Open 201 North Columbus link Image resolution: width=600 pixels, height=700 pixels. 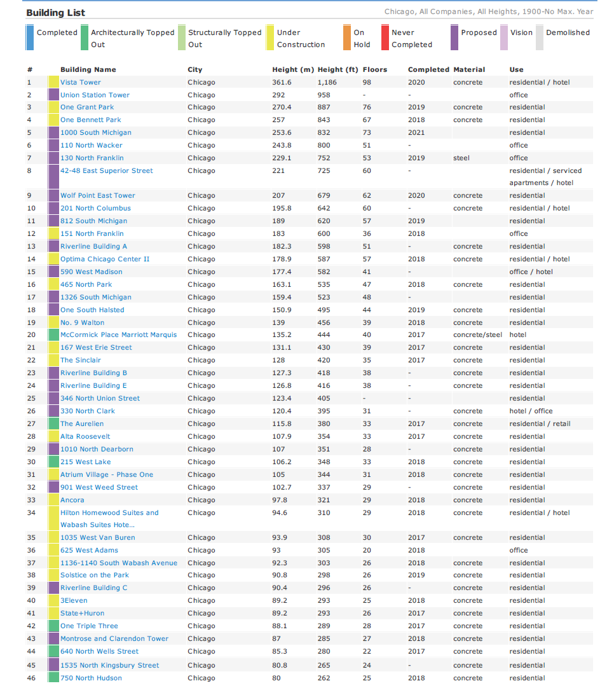(95, 208)
